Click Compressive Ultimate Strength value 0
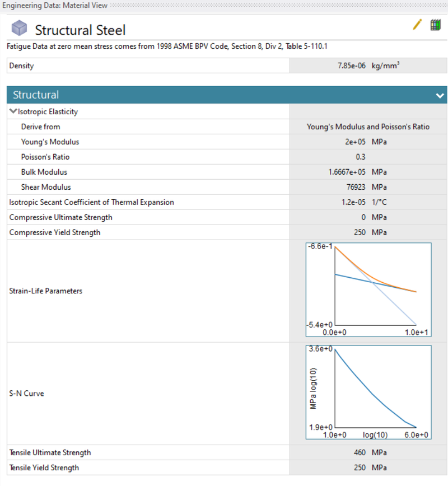The width and height of the screenshot is (448, 486). [x=363, y=217]
